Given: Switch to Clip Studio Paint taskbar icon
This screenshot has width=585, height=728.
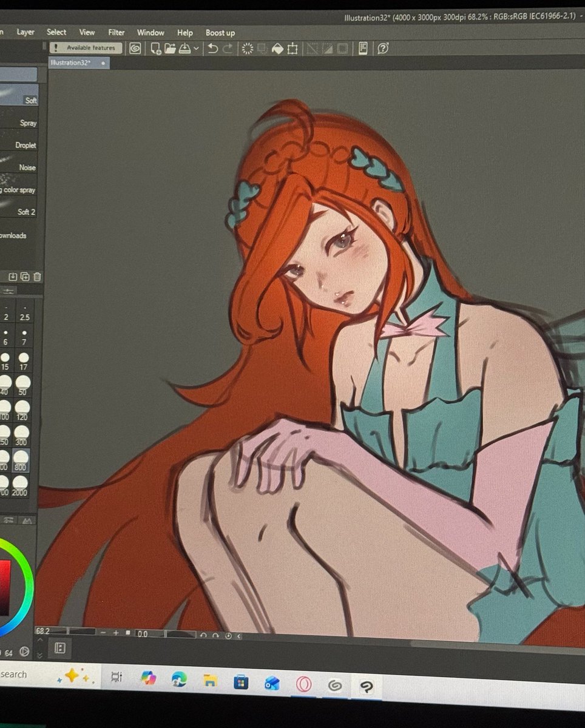Looking at the screenshot, I should (x=366, y=687).
